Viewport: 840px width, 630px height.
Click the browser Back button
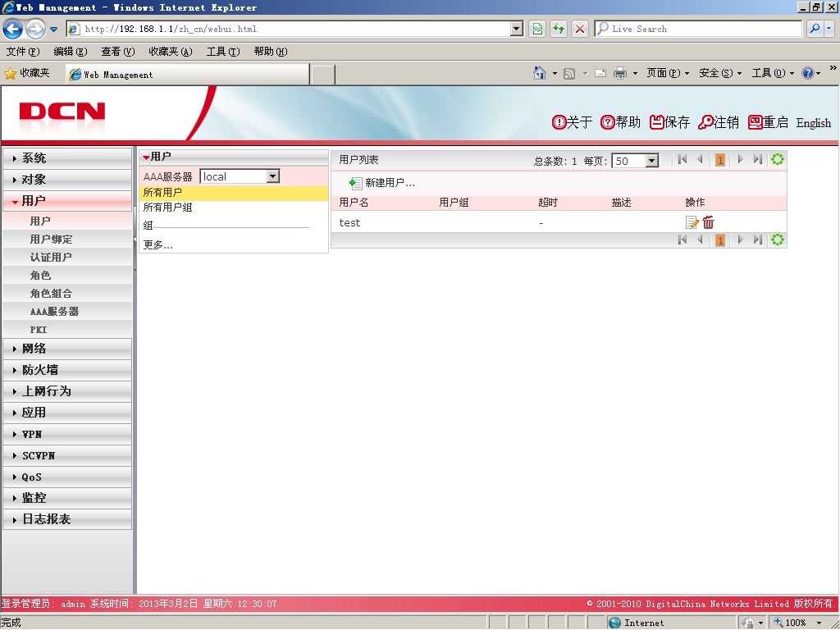tap(13, 29)
